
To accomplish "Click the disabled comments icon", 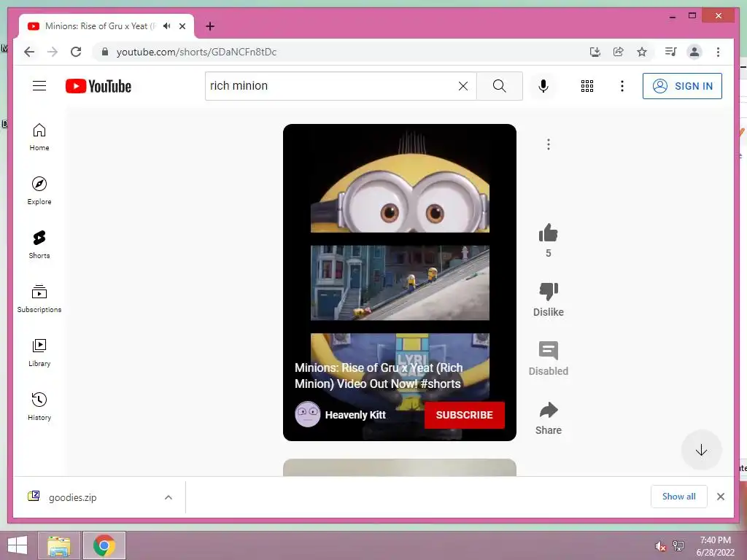I will click(x=549, y=351).
